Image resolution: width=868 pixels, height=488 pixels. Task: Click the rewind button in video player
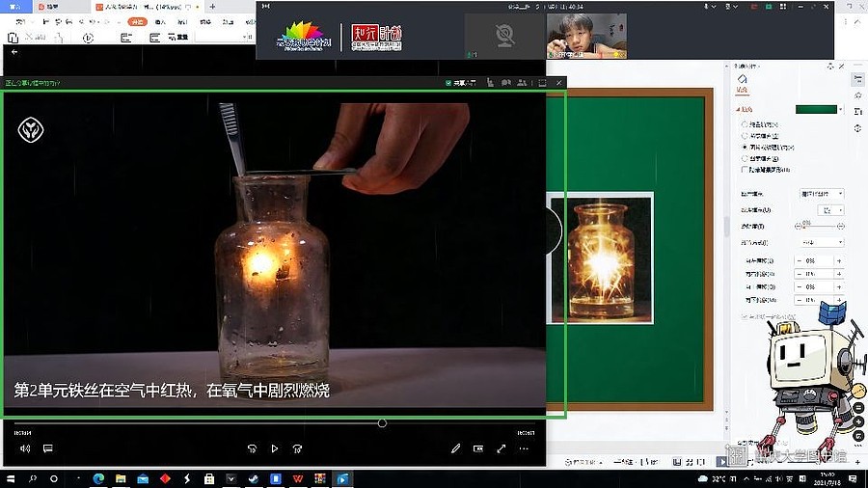tap(253, 448)
